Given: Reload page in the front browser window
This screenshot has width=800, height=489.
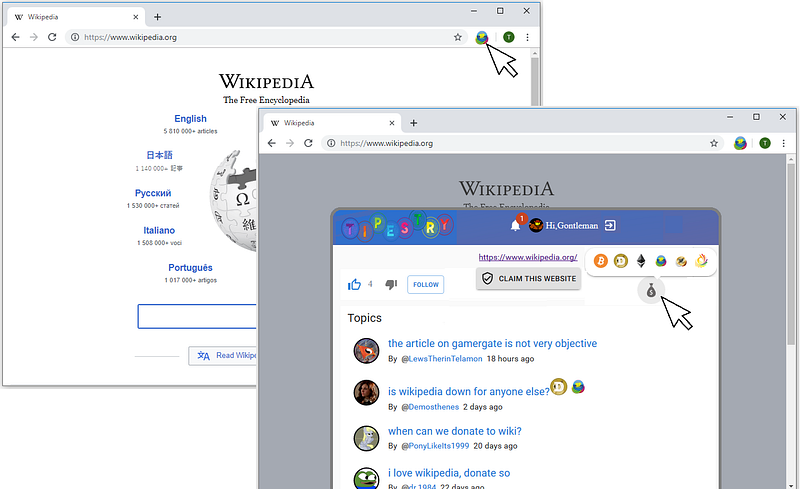Looking at the screenshot, I should point(308,143).
